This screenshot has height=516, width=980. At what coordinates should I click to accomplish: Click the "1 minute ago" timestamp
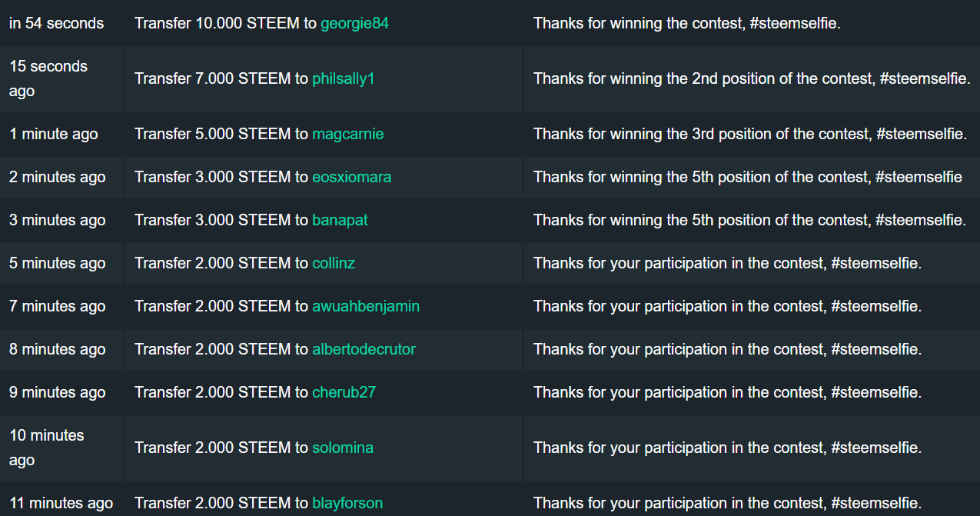(x=54, y=134)
